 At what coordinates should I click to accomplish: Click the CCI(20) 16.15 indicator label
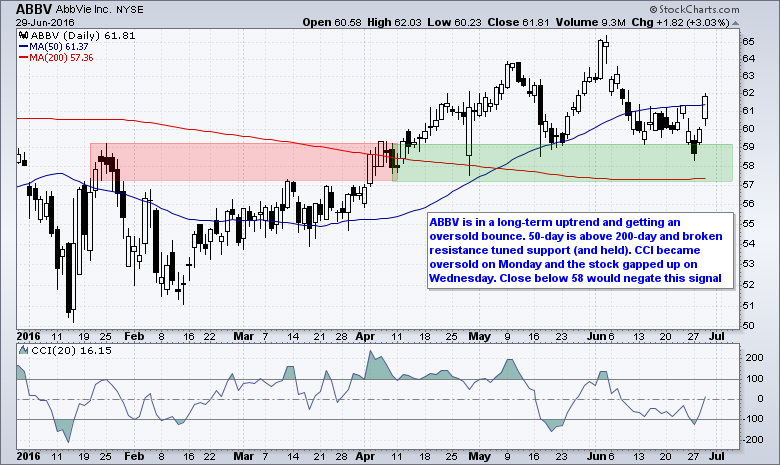tap(71, 351)
